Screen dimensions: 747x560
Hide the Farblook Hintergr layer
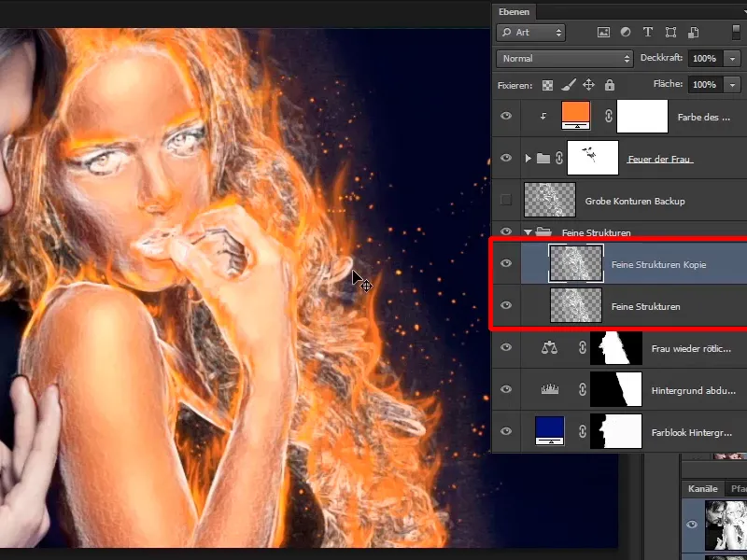[x=506, y=431]
